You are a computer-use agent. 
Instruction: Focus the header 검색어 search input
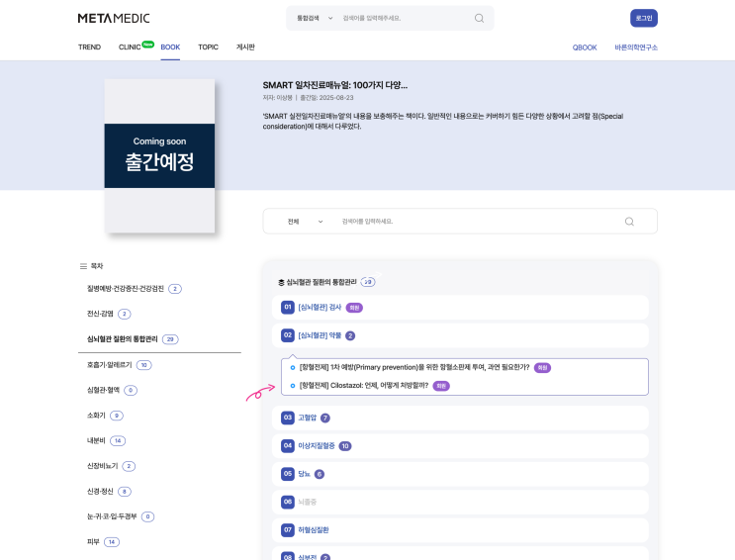pyautogui.click(x=404, y=18)
